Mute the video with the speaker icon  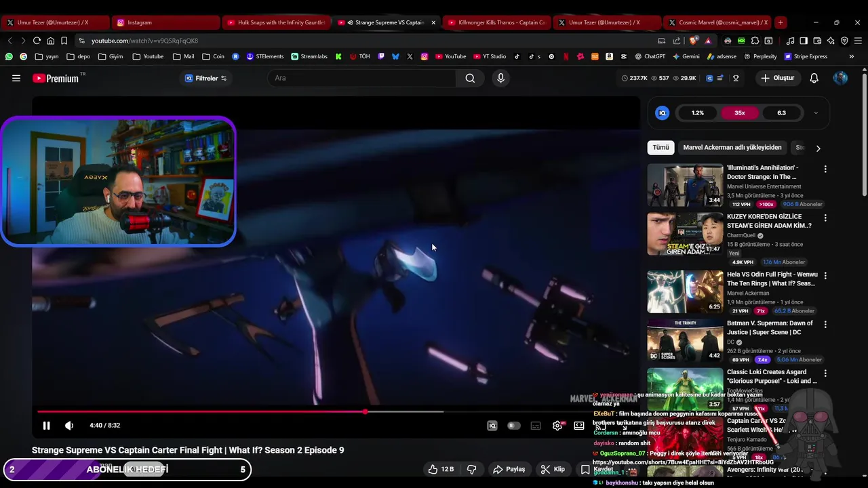point(69,426)
